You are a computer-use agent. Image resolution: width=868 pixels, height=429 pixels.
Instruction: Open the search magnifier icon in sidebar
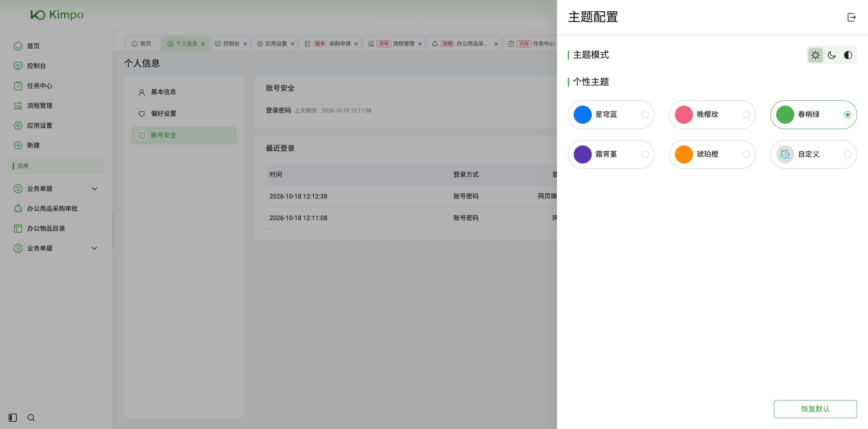tap(31, 418)
